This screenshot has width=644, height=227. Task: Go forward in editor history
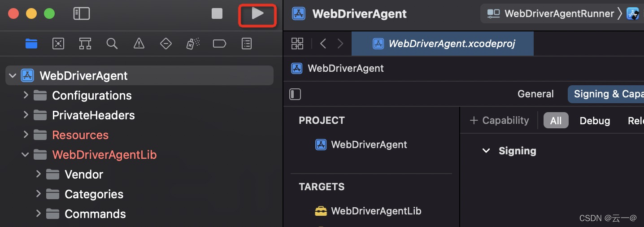click(x=340, y=44)
